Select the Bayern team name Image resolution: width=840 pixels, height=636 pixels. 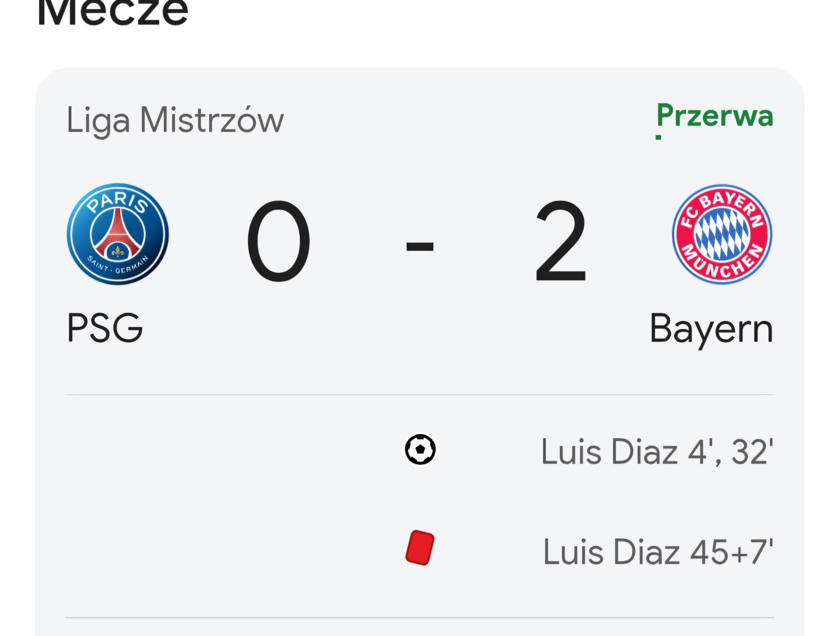711,329
